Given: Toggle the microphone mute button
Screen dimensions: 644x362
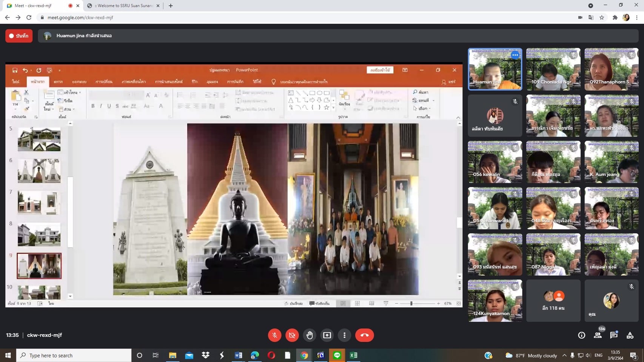Looking at the screenshot, I should pos(274,335).
